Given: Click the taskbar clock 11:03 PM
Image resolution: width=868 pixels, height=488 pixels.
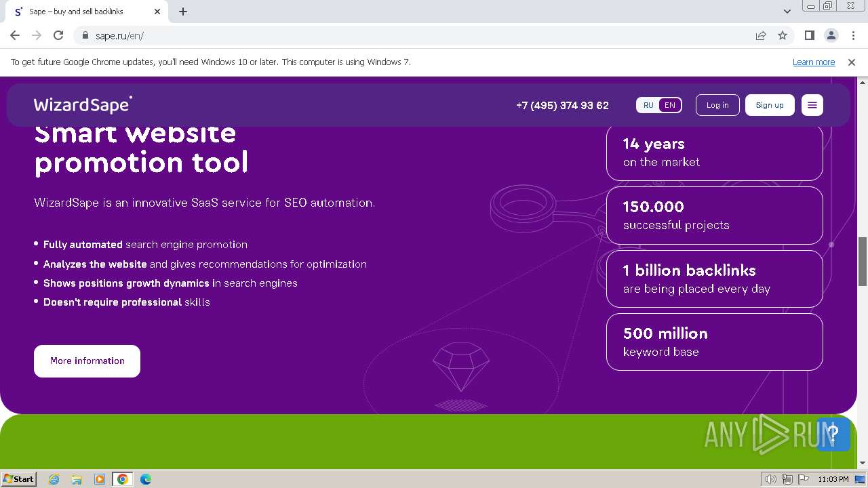Looking at the screenshot, I should (x=833, y=479).
